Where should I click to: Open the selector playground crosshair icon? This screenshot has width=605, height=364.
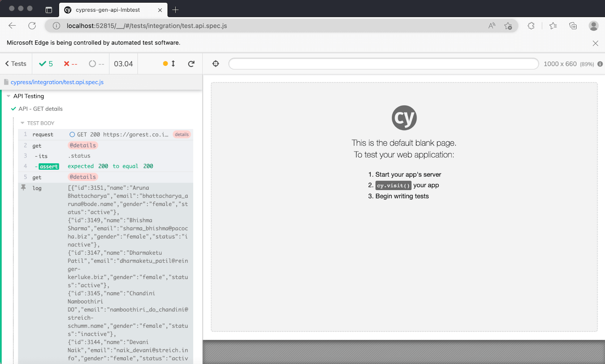point(216,64)
